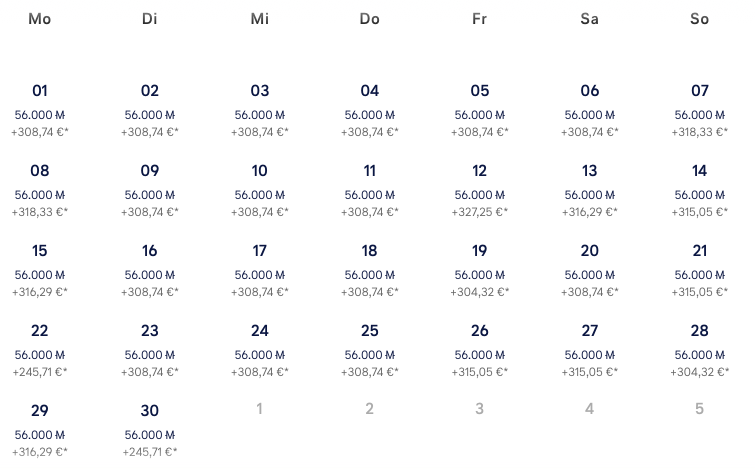Click greyed-out next-month day 3
The width and height of the screenshot is (756, 472).
(479, 409)
